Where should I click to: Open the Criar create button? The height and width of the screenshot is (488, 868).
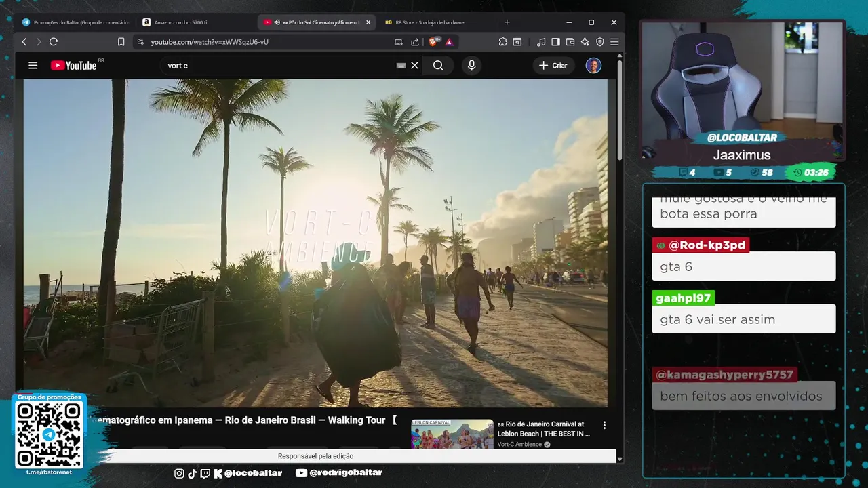[x=553, y=66]
